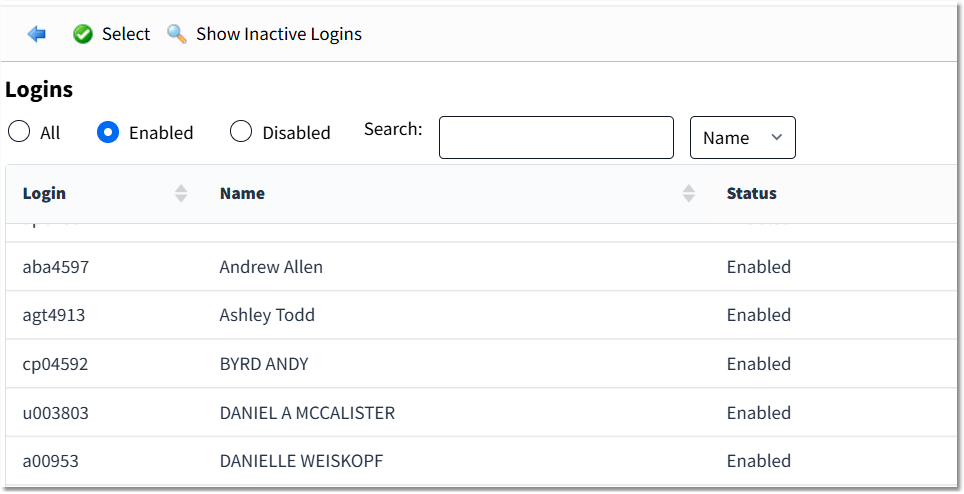The image size is (964, 494).
Task: Click into the Search text box
Action: point(556,138)
